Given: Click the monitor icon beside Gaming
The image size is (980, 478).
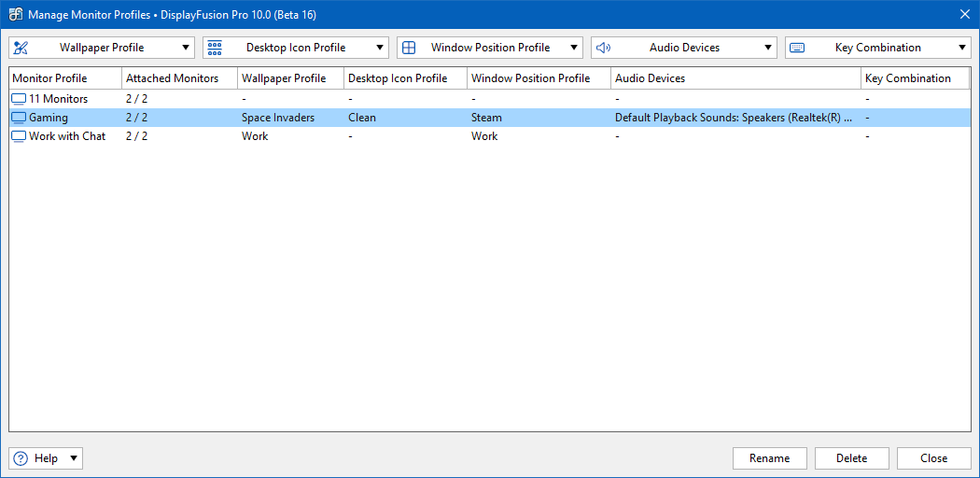Looking at the screenshot, I should (20, 118).
